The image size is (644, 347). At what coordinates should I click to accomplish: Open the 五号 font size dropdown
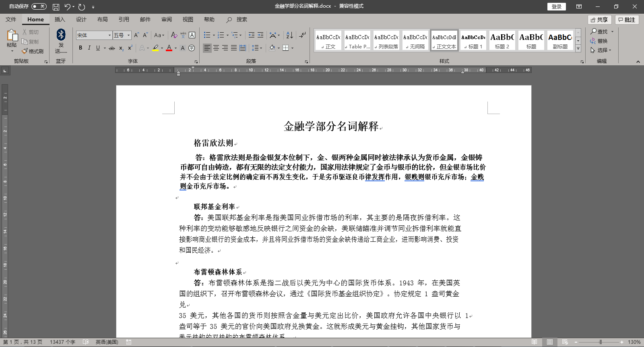click(129, 35)
